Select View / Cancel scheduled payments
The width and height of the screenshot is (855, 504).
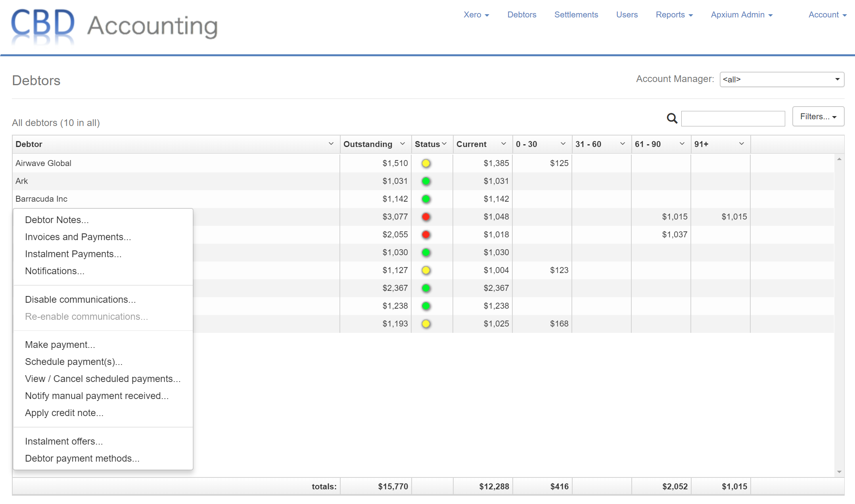[x=103, y=379]
